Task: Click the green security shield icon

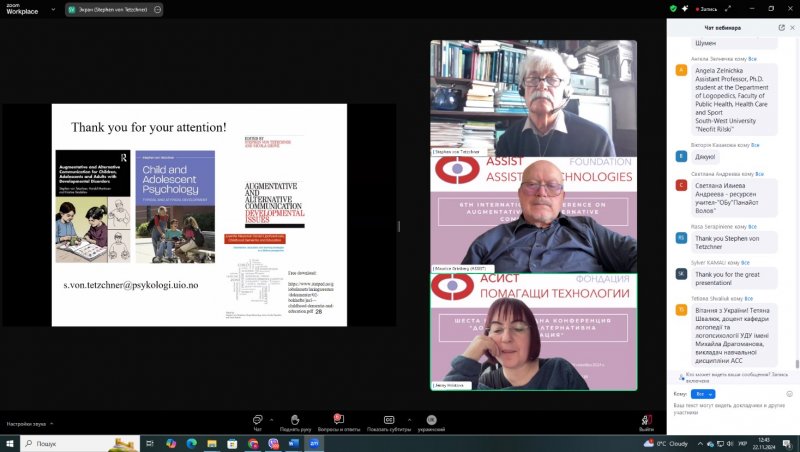Action: pos(673,8)
